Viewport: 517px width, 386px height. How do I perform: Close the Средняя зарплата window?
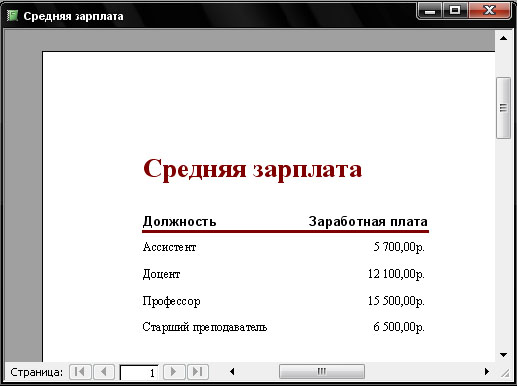489,11
